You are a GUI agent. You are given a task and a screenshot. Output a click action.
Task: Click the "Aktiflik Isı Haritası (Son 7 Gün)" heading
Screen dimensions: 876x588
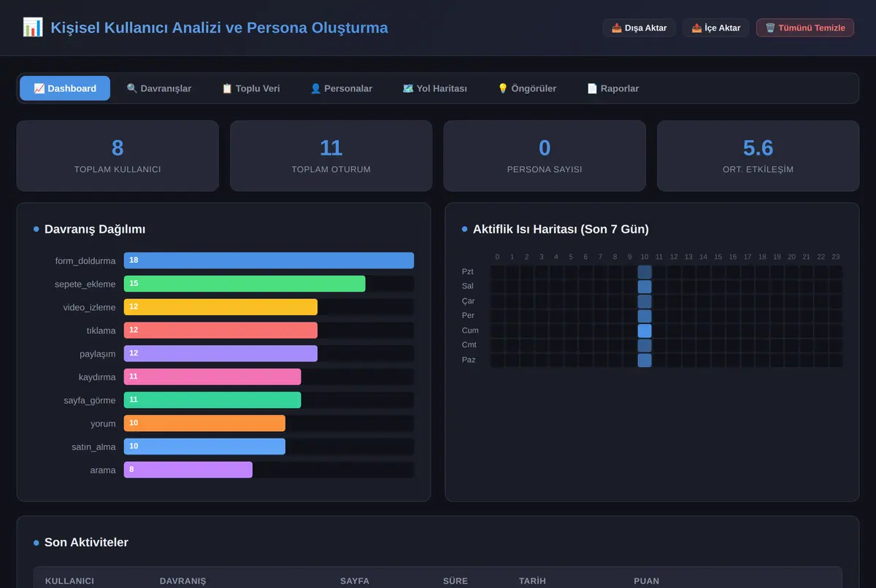point(561,229)
